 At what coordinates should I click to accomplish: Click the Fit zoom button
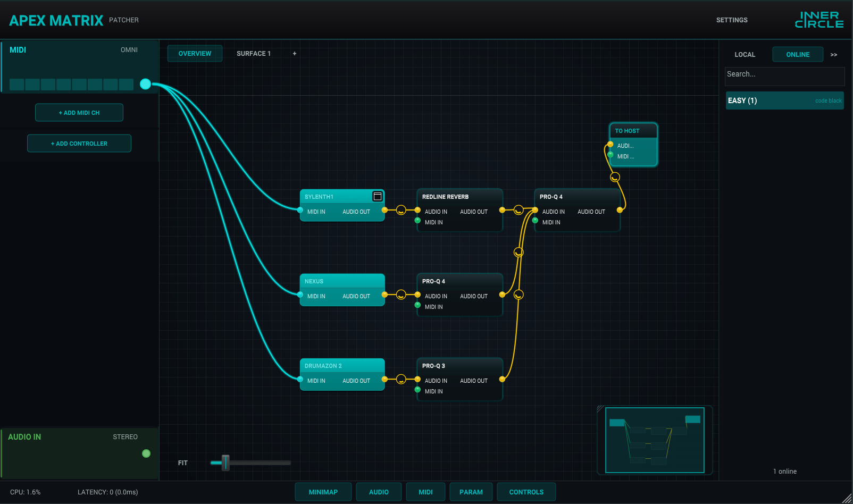(x=183, y=463)
